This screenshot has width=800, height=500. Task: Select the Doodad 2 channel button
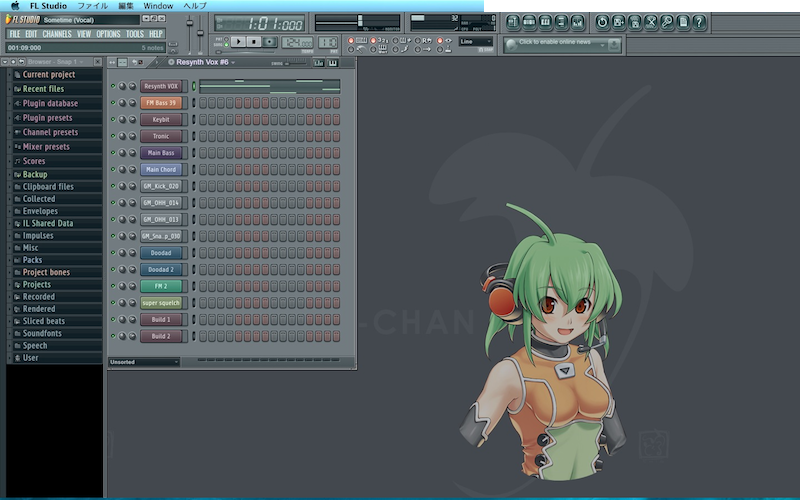pos(161,269)
